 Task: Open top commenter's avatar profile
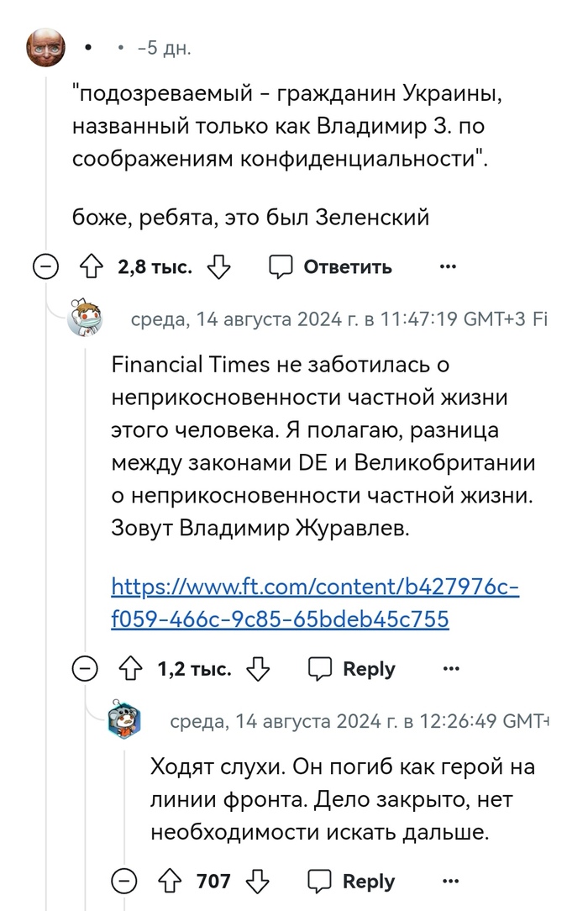point(46,48)
